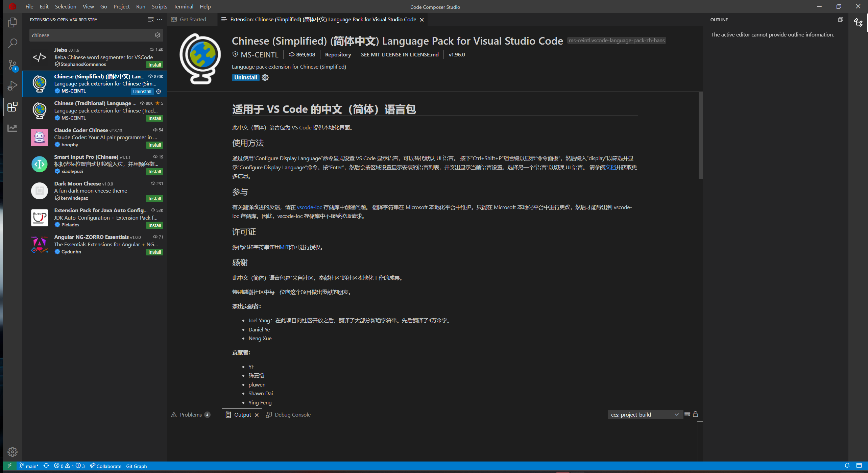Viewport: 868px width, 473px height.
Task: Install Chinese (Traditional) Language pack
Action: click(x=154, y=118)
